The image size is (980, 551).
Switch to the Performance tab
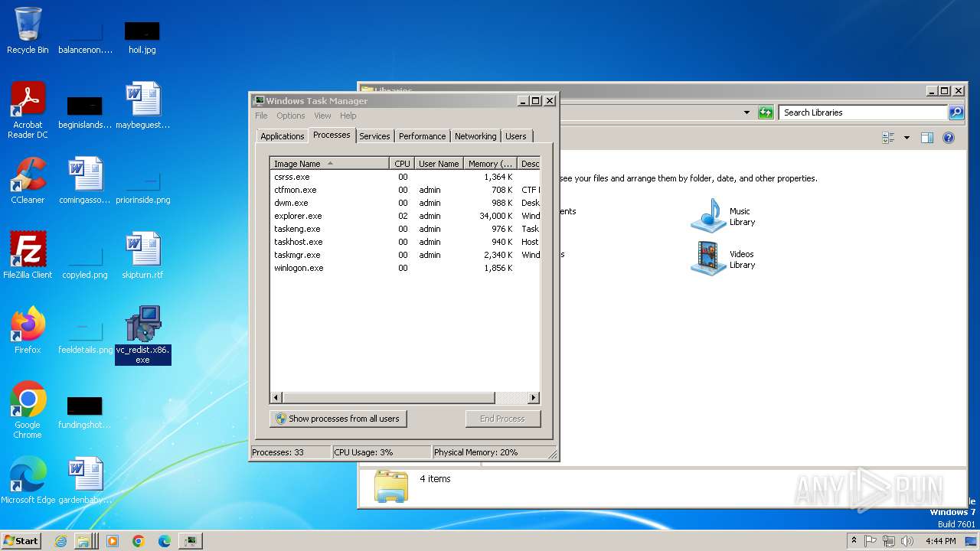point(422,136)
